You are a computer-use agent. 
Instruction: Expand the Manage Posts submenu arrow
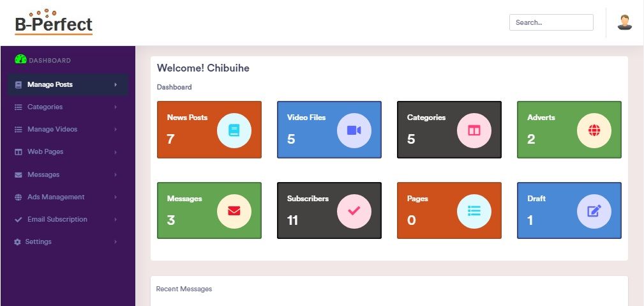pos(116,84)
